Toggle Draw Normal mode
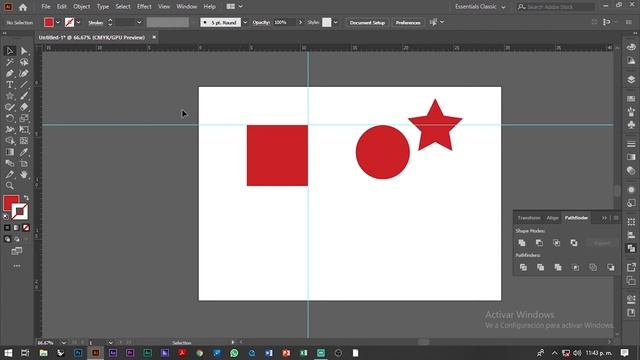Viewport: 640px width, 360px height. coord(7,239)
